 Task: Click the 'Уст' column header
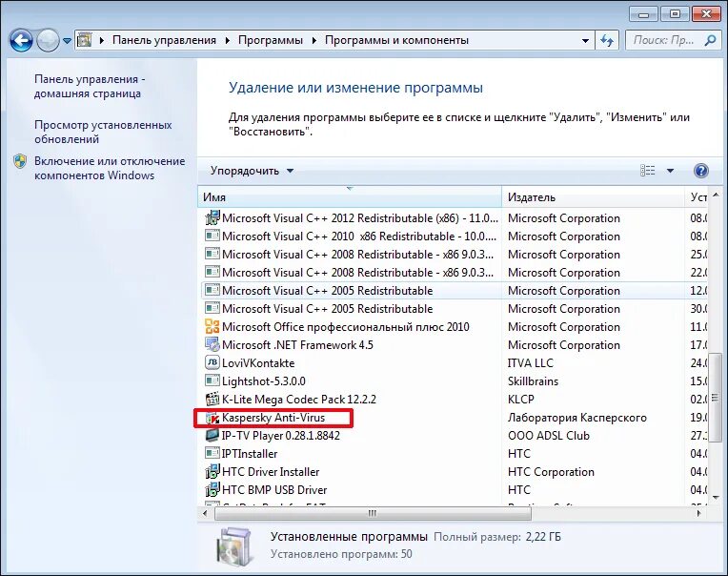click(x=697, y=197)
